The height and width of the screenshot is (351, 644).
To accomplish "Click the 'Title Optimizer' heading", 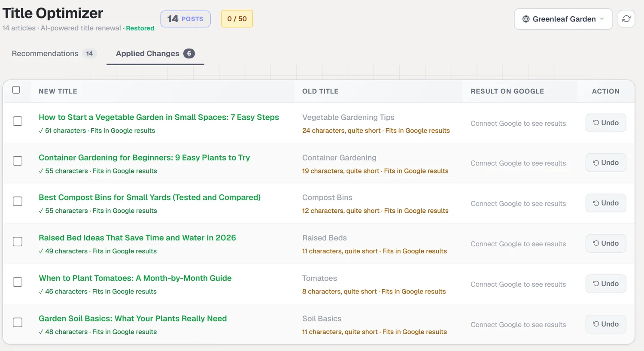I will tap(53, 13).
